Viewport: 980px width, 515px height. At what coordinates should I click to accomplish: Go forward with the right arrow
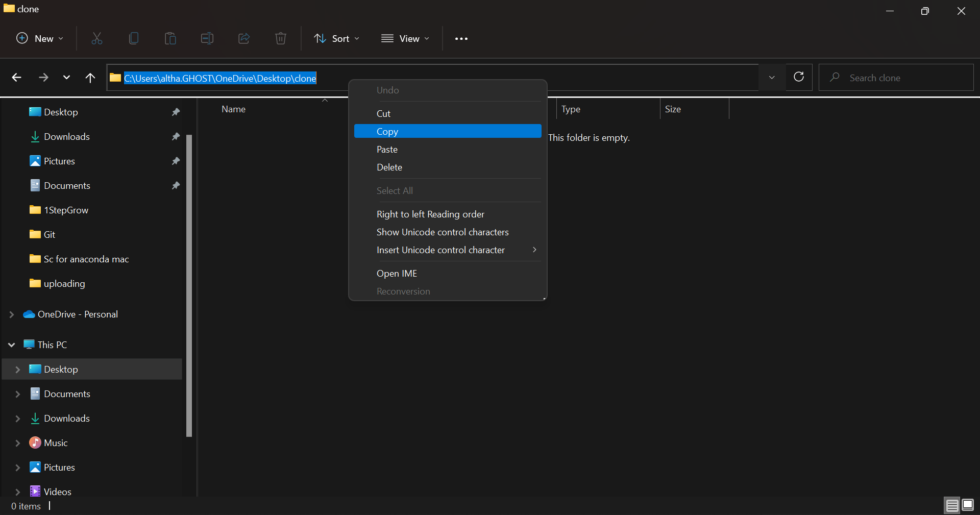(43, 78)
